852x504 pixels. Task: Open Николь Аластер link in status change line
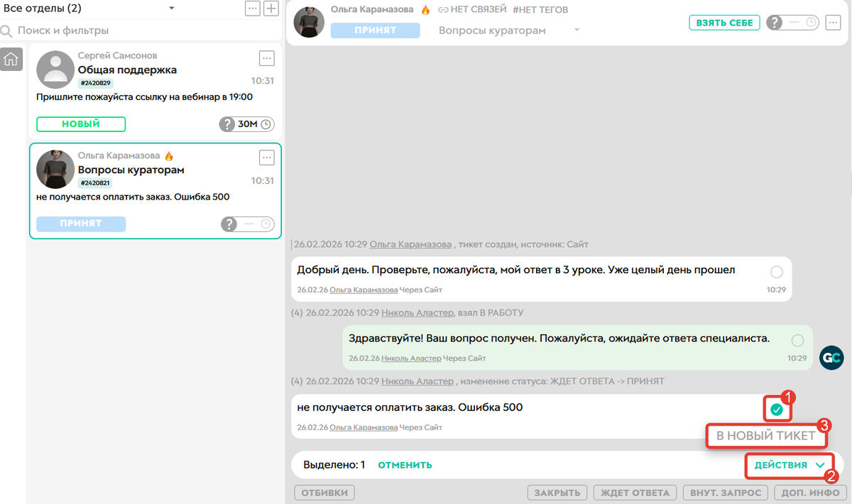pos(417,381)
